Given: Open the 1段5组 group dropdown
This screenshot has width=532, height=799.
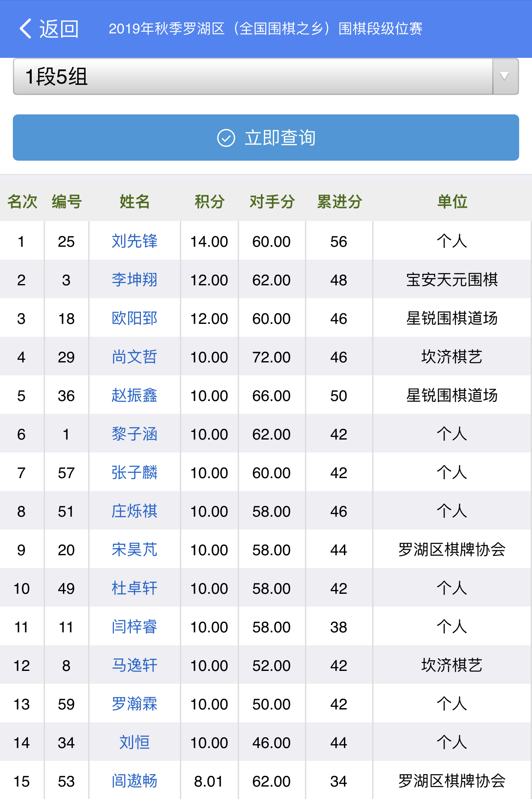Looking at the screenshot, I should point(253,77).
